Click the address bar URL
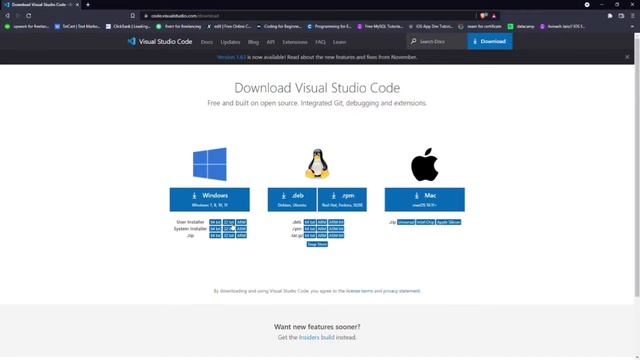The image size is (640, 360). pos(185,16)
